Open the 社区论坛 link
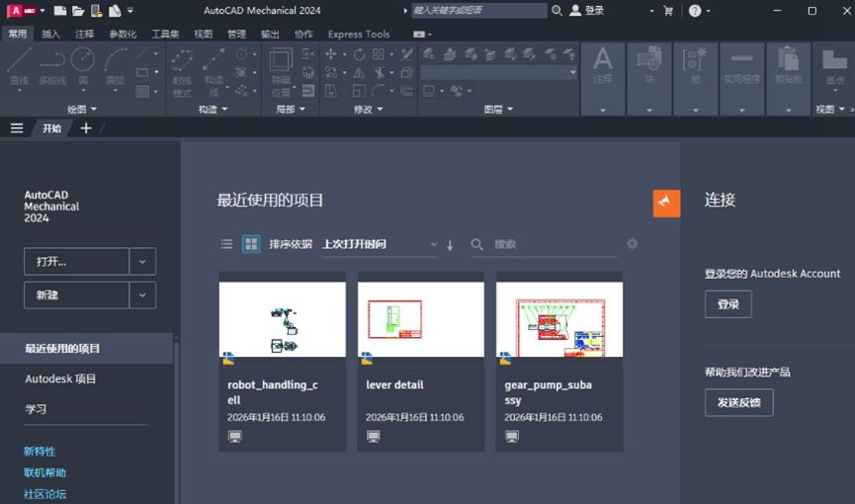The width and height of the screenshot is (855, 504). [x=44, y=494]
